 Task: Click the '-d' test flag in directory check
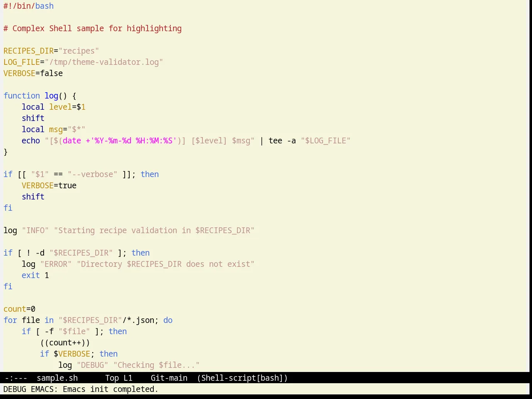point(40,253)
